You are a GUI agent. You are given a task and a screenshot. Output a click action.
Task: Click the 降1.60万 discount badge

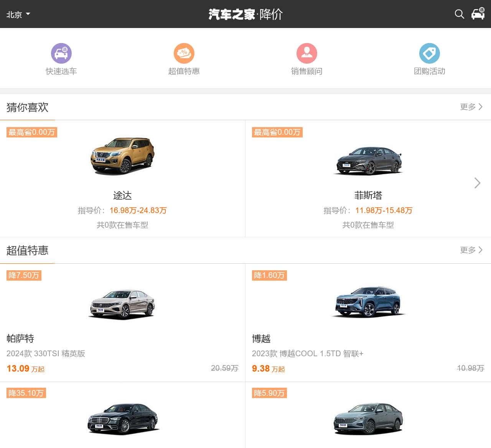click(269, 275)
